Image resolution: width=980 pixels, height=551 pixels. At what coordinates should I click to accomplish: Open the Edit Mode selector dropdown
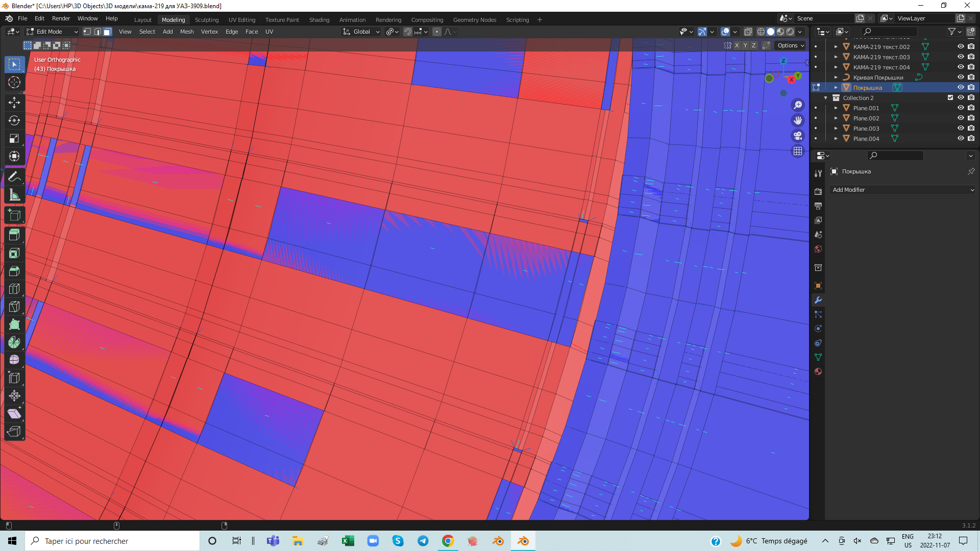pos(52,32)
